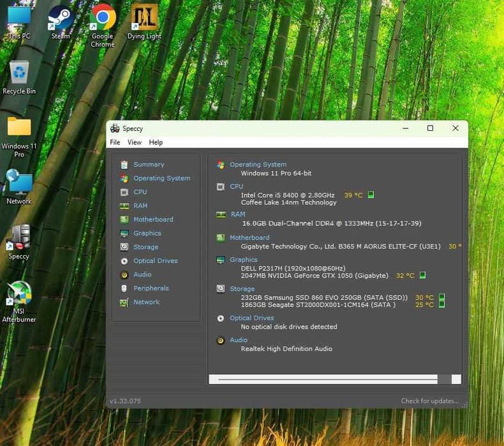Select the Summary sidebar item
The height and width of the screenshot is (446, 504).
pos(149,165)
